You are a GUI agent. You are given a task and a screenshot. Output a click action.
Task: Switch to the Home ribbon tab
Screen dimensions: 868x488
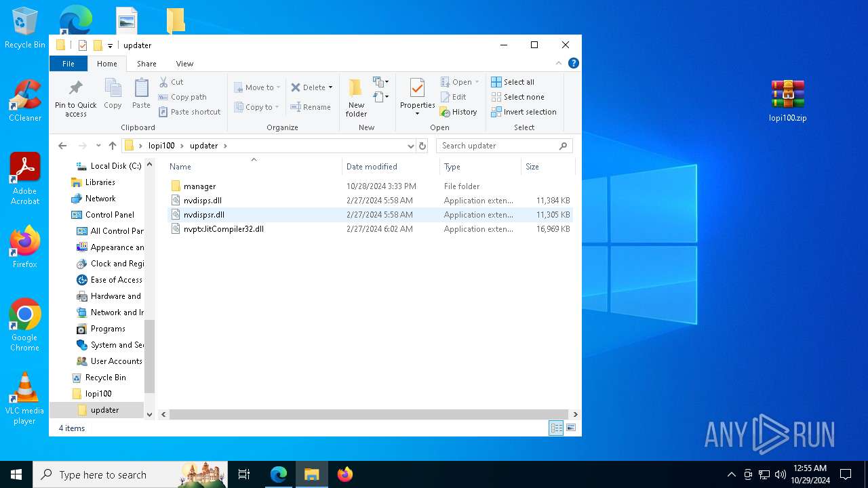[x=107, y=64]
